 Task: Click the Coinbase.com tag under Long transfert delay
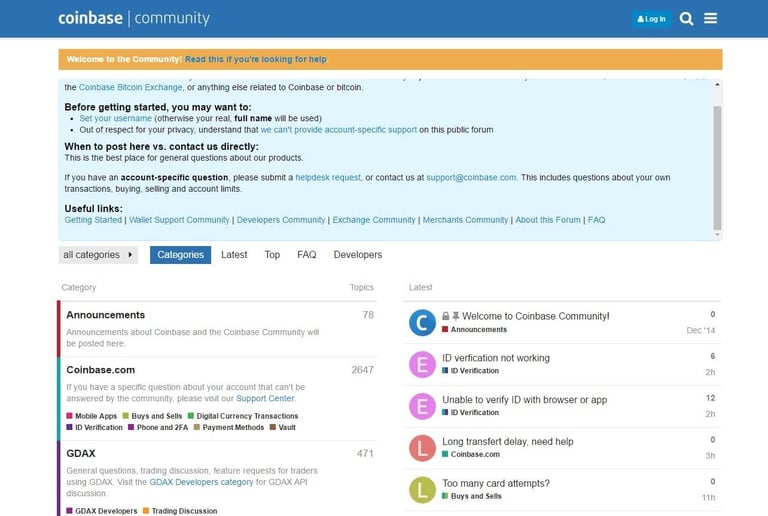coord(471,454)
